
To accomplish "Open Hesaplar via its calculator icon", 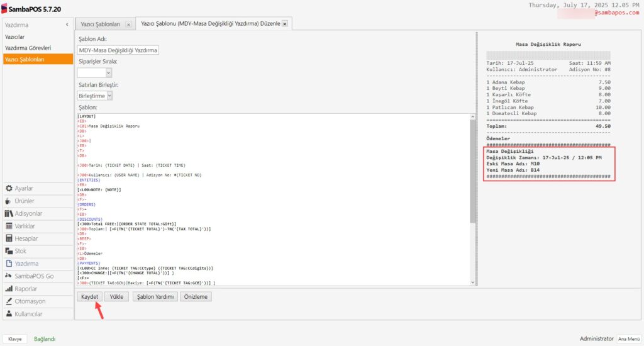I will click(x=9, y=238).
